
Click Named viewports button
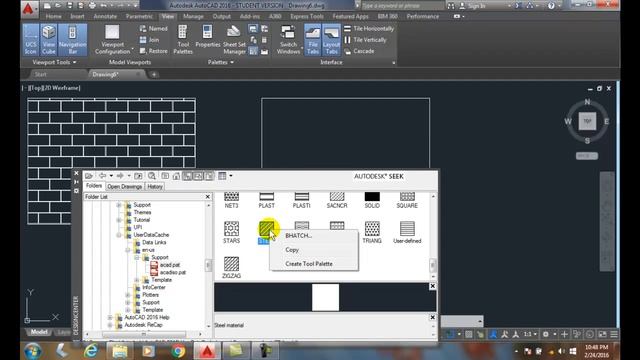[x=153, y=29]
